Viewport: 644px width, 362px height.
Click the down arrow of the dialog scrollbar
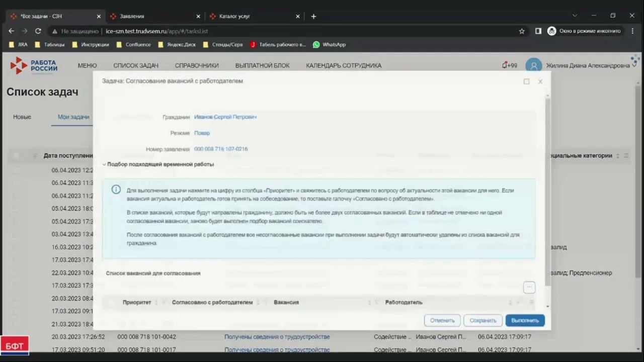pyautogui.click(x=547, y=307)
